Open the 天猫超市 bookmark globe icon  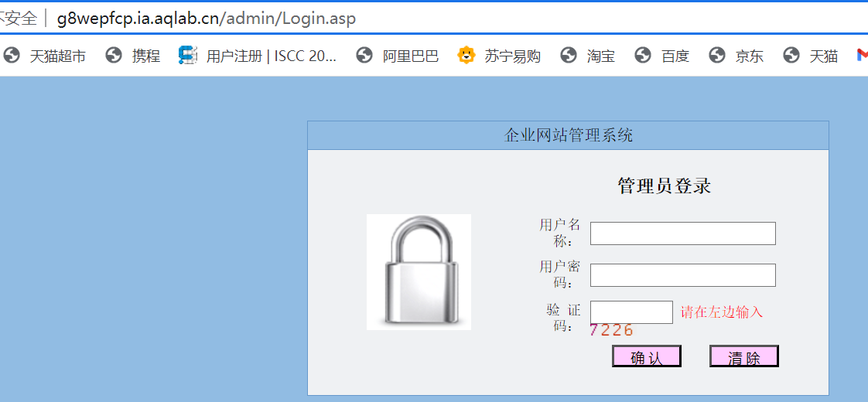click(12, 56)
